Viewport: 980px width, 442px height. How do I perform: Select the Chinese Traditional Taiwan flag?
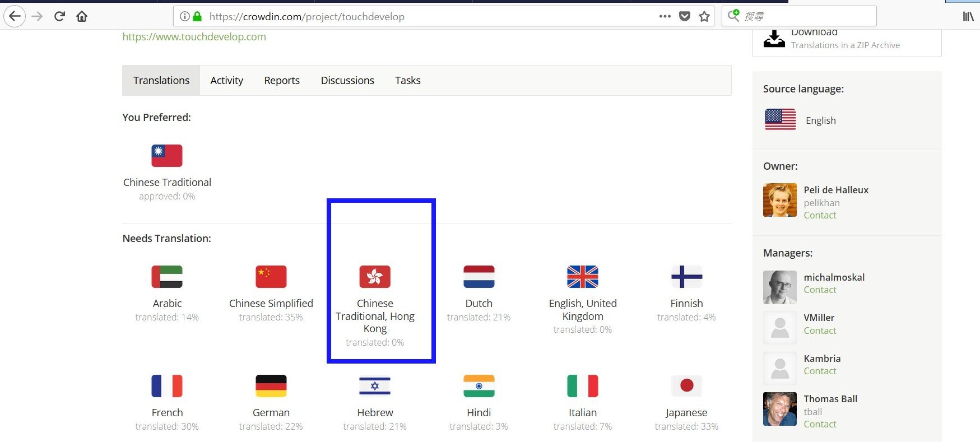tap(167, 156)
